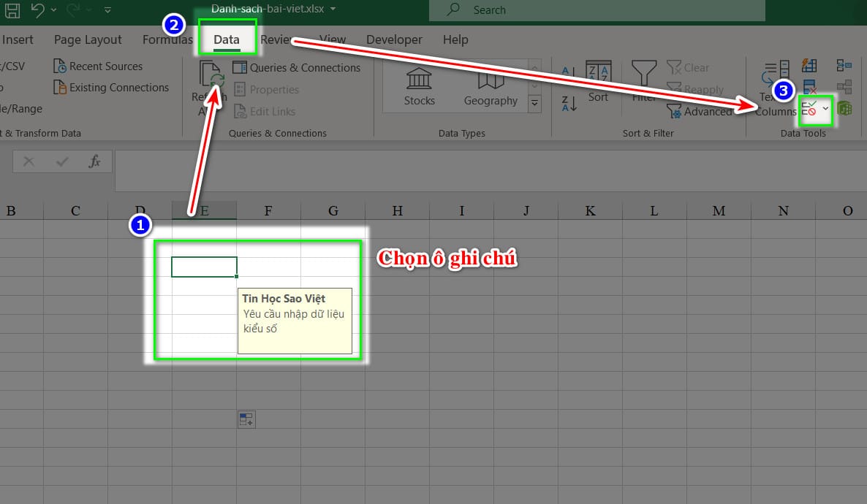This screenshot has width=867, height=504.
Task: Convert selection to Stocks data type
Action: [419, 87]
